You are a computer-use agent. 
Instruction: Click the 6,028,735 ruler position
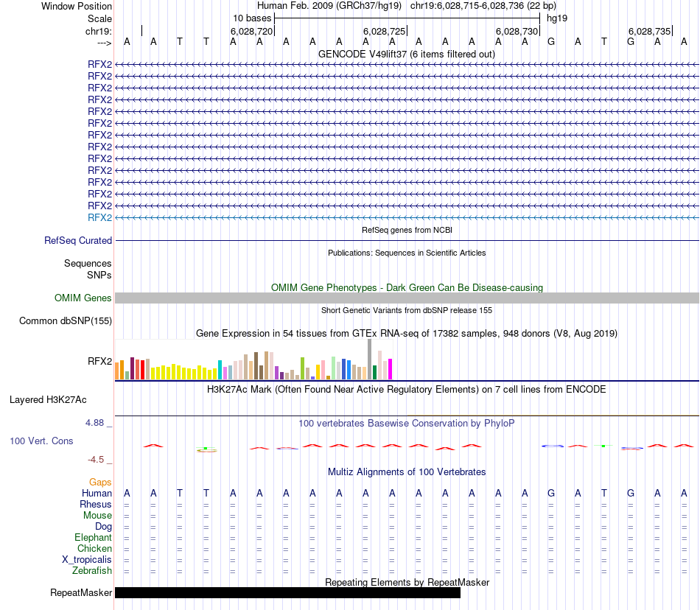(649, 32)
